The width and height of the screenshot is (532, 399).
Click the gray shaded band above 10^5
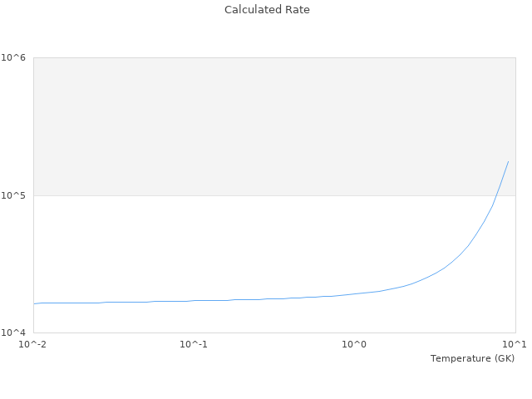point(249,125)
